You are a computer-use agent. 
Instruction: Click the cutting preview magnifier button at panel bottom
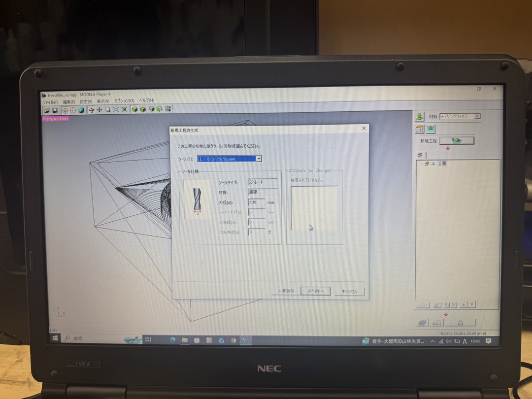(437, 322)
